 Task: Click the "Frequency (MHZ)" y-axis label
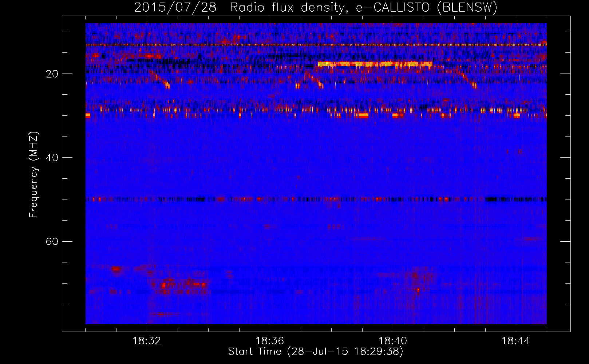pos(33,175)
